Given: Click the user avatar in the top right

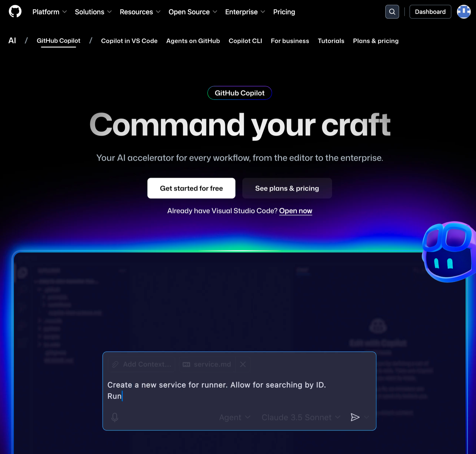Looking at the screenshot, I should click(x=463, y=11).
